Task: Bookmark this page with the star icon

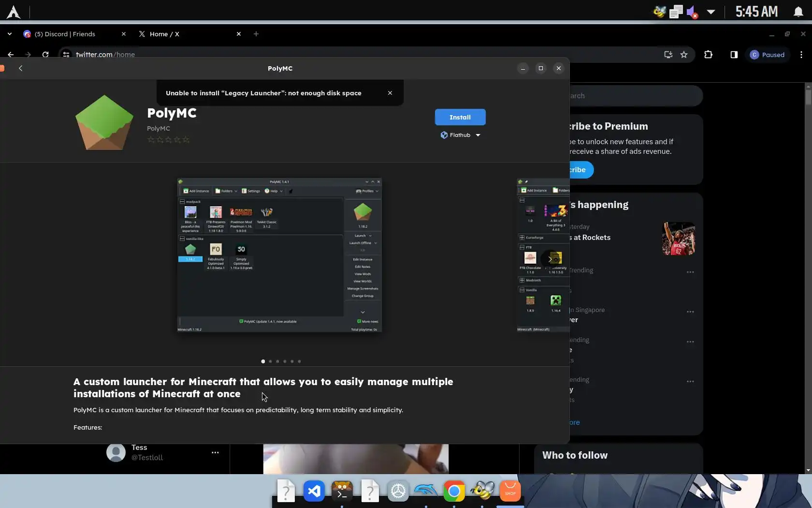Action: 684,55
